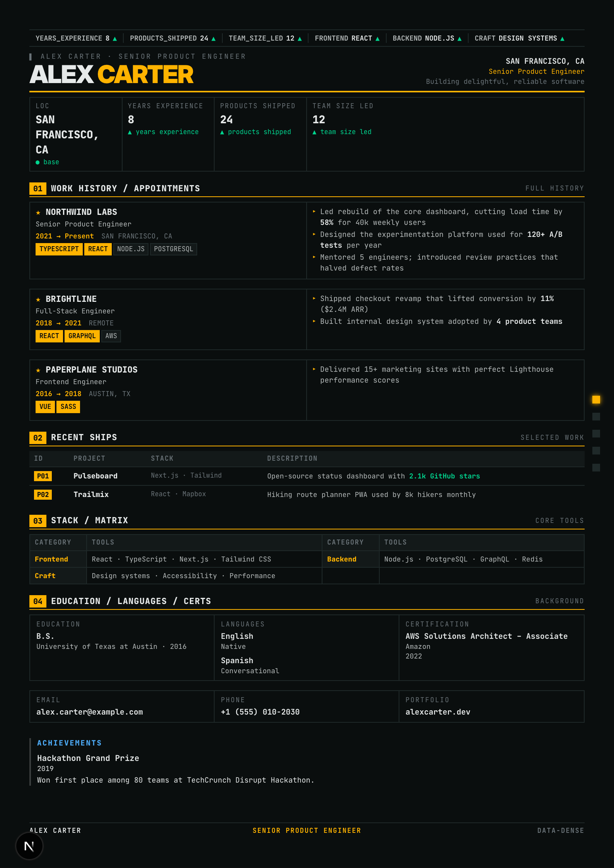The width and height of the screenshot is (614, 868).
Task: Click the star icon beside Paperplane Studios
Action: [38, 370]
